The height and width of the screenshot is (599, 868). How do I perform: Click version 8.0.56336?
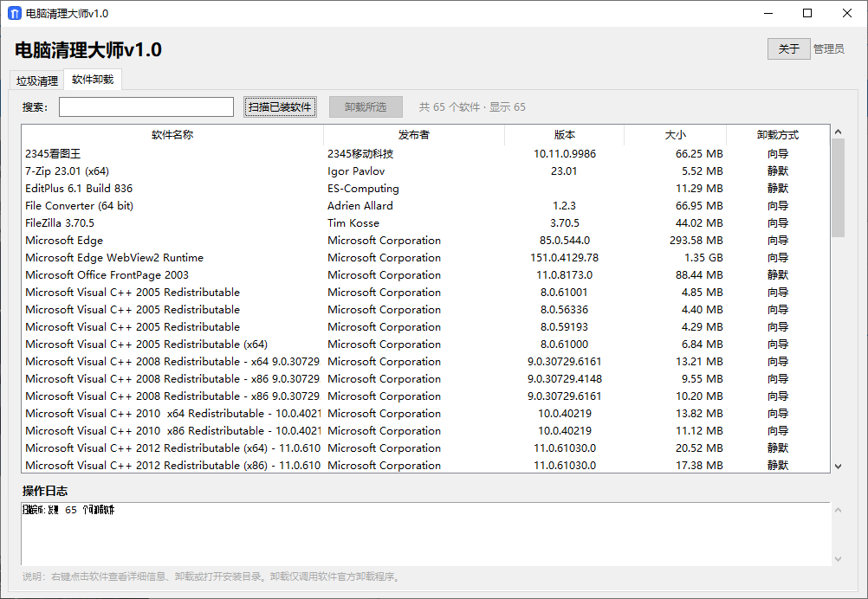565,310
